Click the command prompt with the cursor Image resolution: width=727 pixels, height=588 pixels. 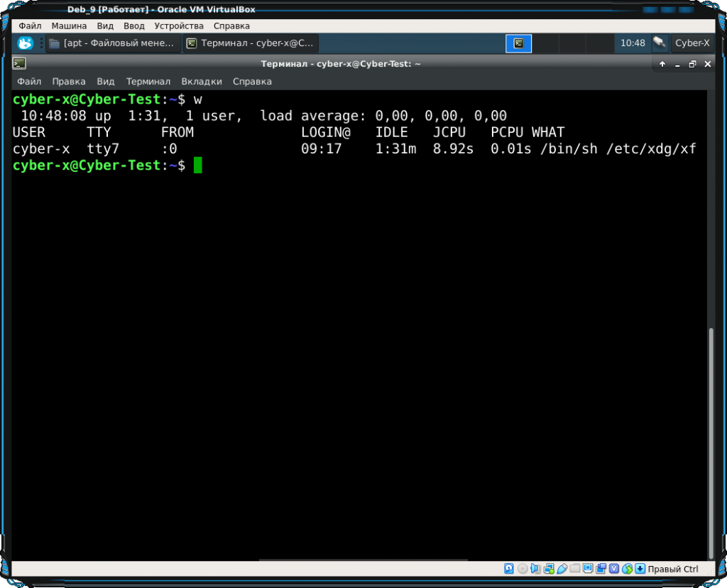coord(107,165)
